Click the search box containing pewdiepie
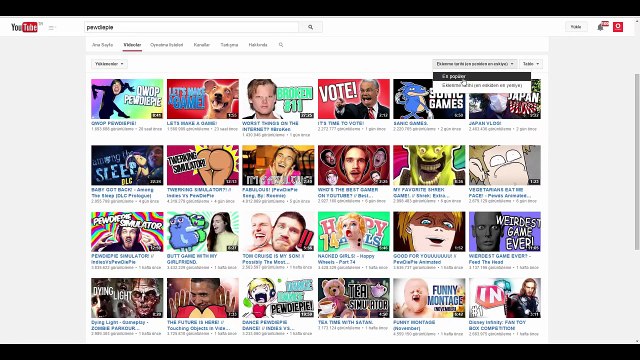 point(191,27)
